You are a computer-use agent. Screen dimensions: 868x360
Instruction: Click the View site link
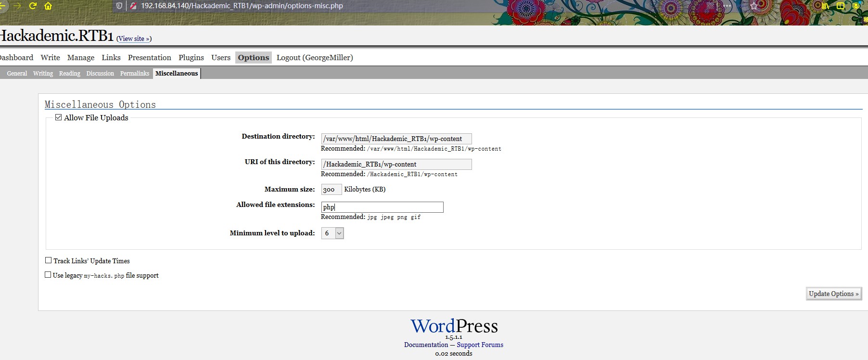click(x=134, y=39)
